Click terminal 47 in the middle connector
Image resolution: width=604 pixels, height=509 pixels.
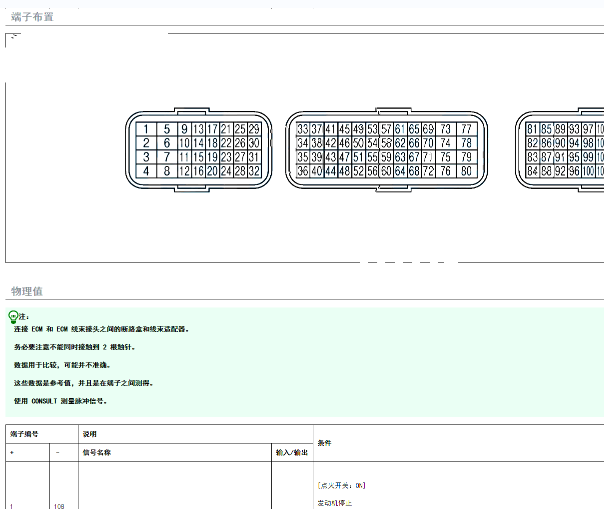(x=344, y=157)
